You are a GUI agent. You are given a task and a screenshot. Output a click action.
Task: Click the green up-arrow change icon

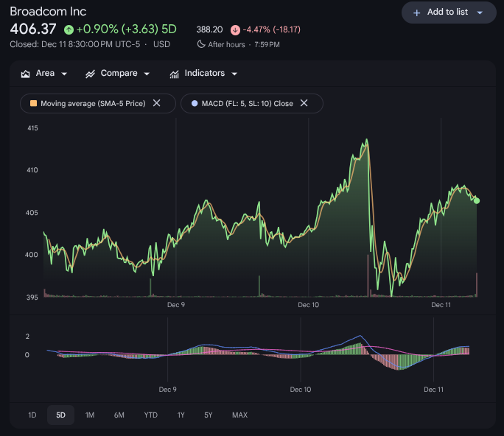(x=69, y=30)
